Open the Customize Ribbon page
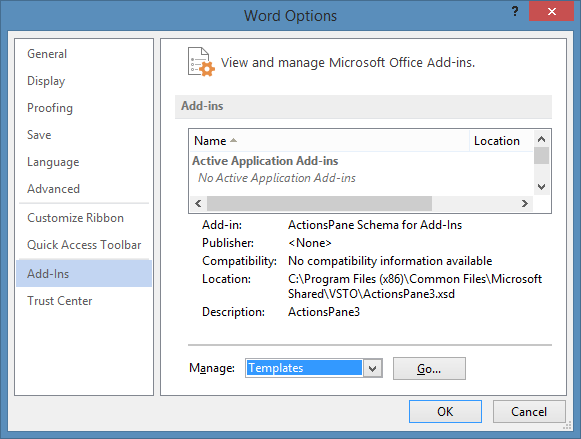Screen dimensions: 581x439 tap(84, 218)
